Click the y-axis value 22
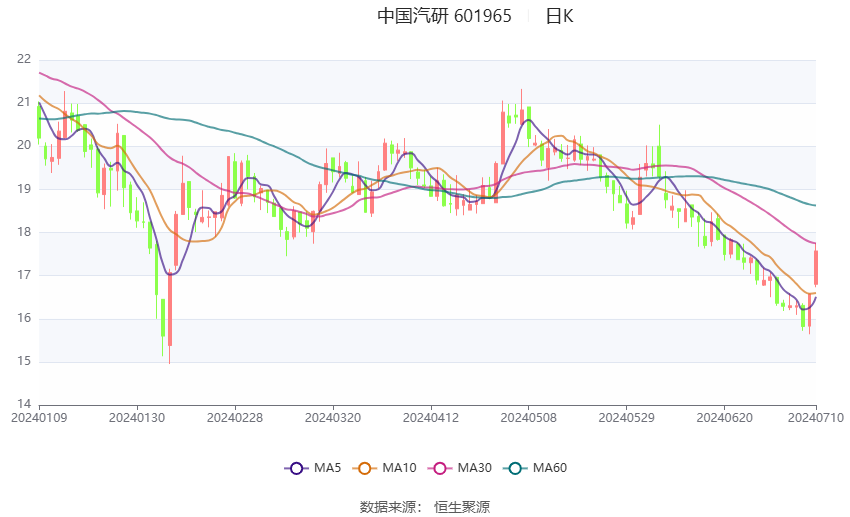This screenshot has width=850, height=517. tap(24, 59)
